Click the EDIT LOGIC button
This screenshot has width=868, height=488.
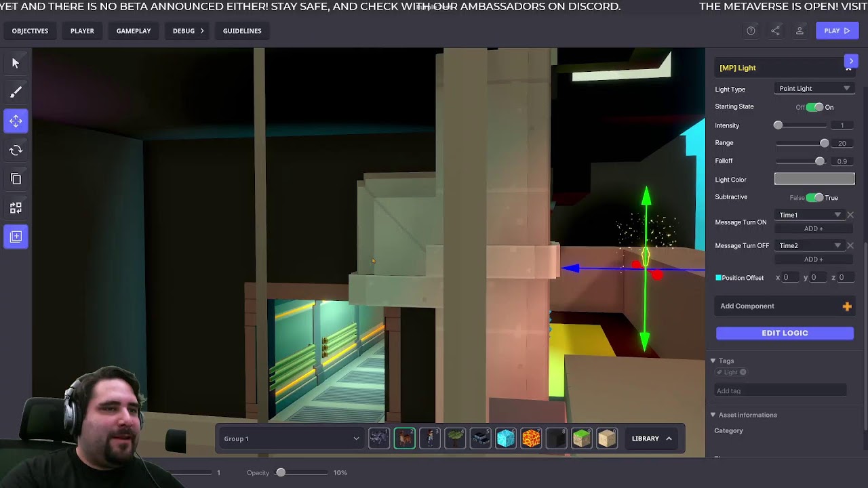(x=785, y=333)
